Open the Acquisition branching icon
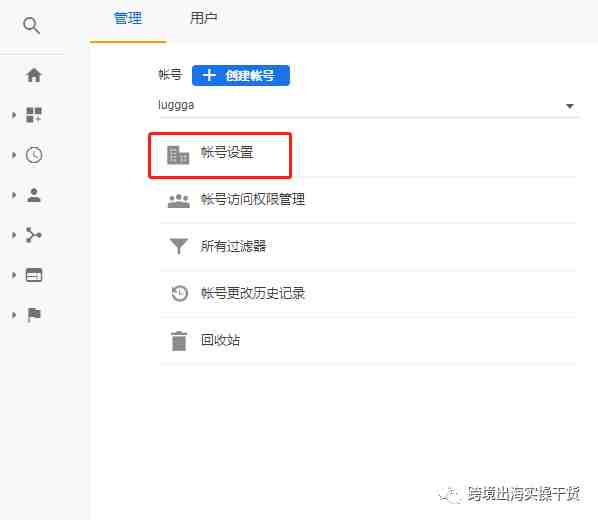This screenshot has width=598, height=520. click(34, 235)
